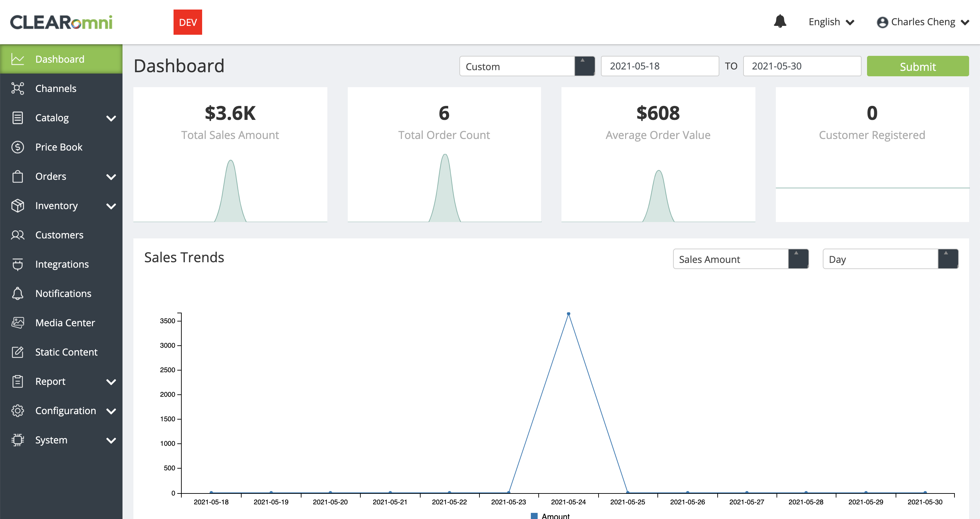Click the user avatar icon beside Charles Cheng

(882, 22)
